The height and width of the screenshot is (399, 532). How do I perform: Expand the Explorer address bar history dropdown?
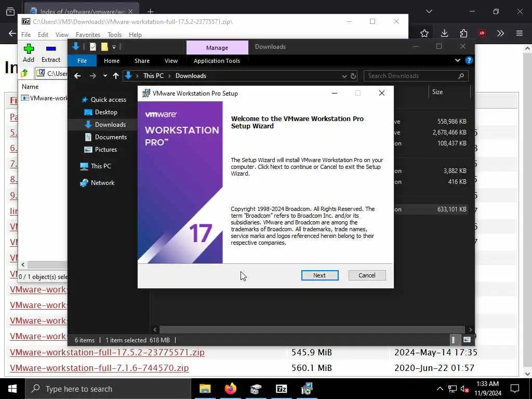click(x=344, y=76)
